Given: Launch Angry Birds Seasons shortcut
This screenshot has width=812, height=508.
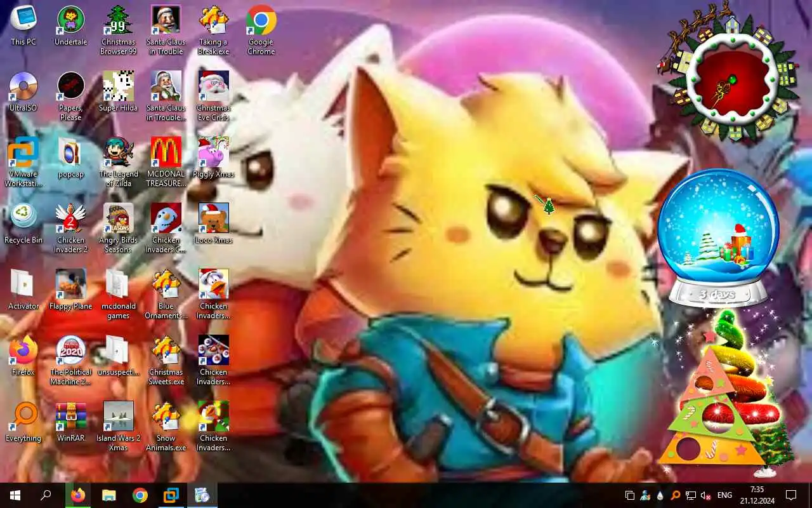Looking at the screenshot, I should (119, 229).
